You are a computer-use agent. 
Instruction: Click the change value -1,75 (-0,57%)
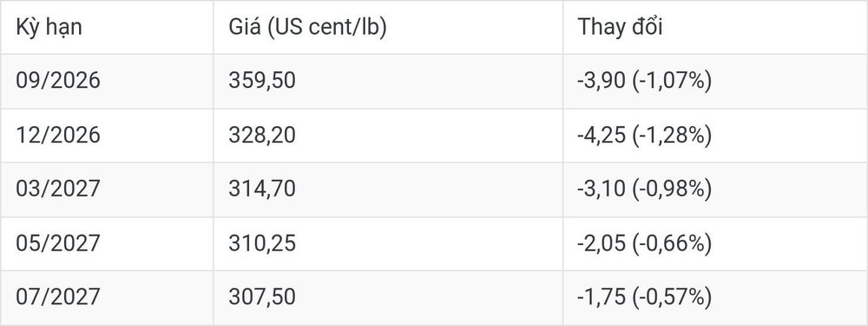[x=644, y=297]
